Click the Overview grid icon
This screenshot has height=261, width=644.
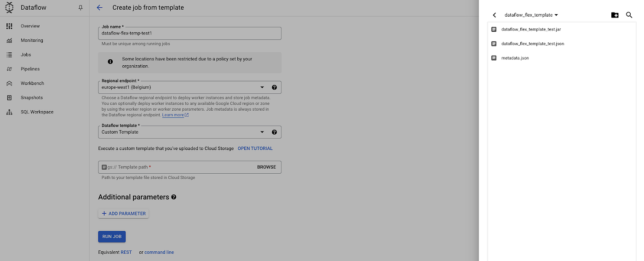click(x=9, y=26)
